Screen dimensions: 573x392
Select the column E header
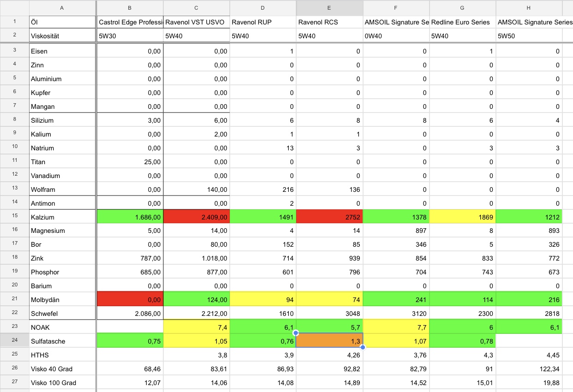(329, 7)
